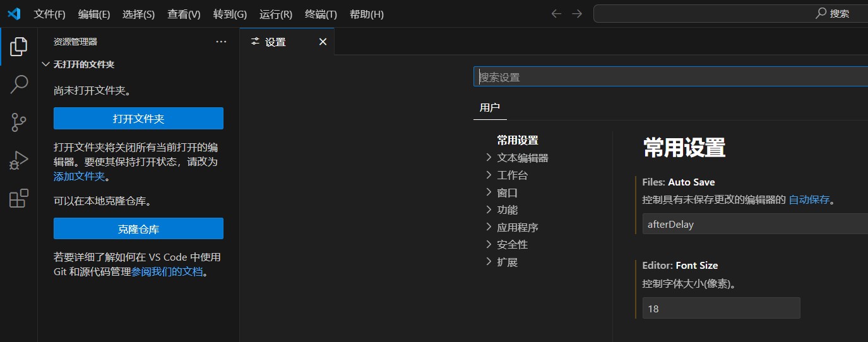
Task: Close the 设置 tab
Action: 323,42
